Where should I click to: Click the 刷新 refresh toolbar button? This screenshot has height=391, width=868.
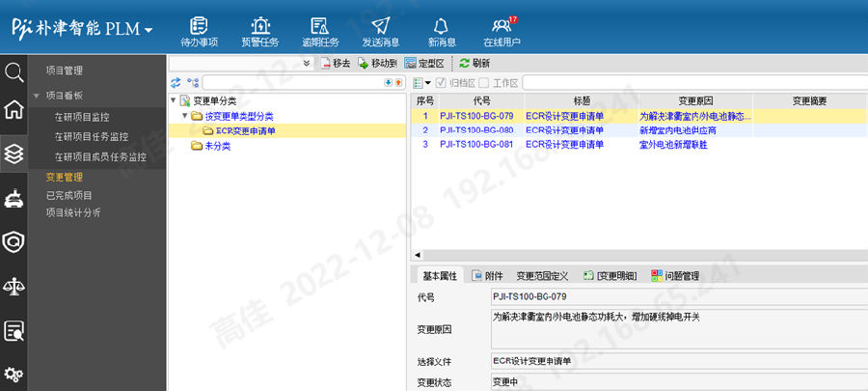tap(475, 63)
